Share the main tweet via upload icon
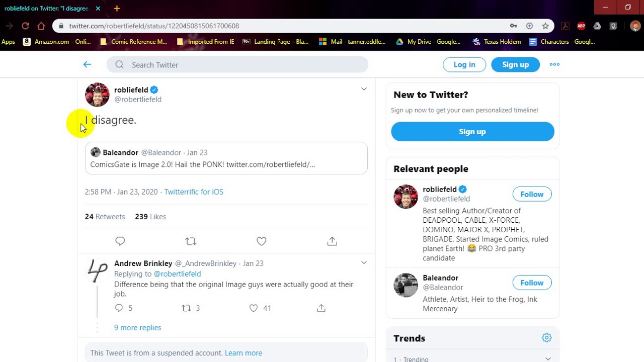644x362 pixels. coord(332,241)
